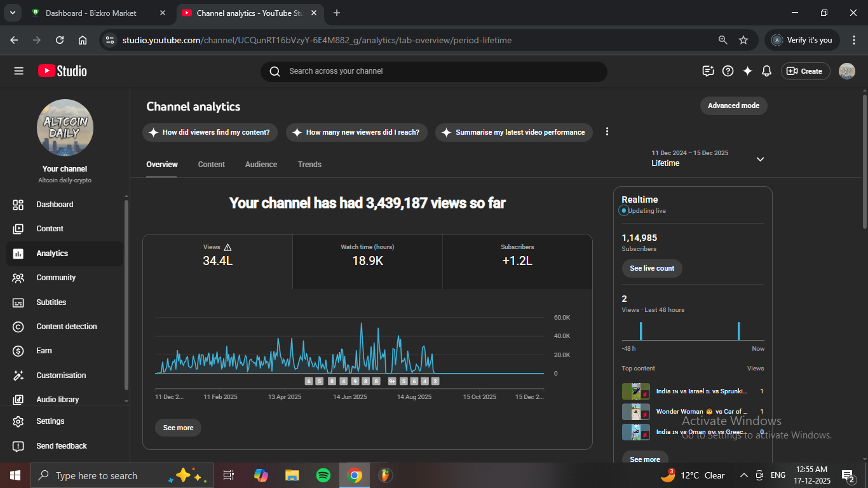Open Audio library in the sidebar
Screen dimensions: 868x488
point(57,400)
